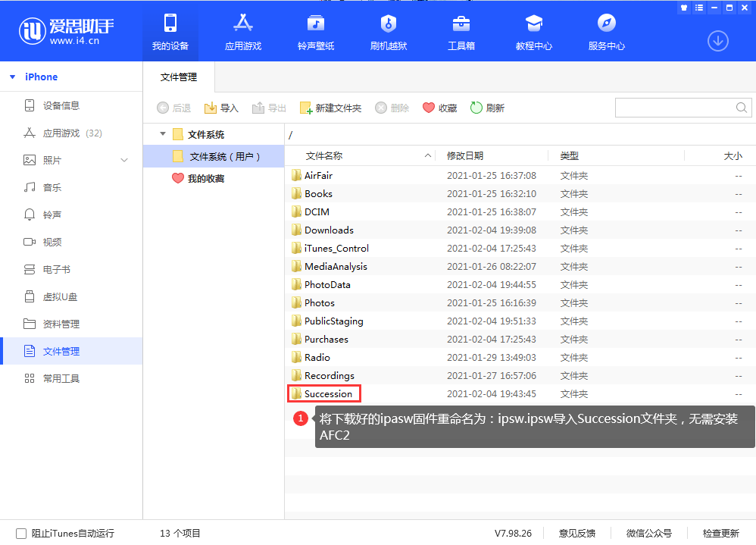Click the 新建文件夹 button
Viewport: 756px width, 545px height.
331,108
